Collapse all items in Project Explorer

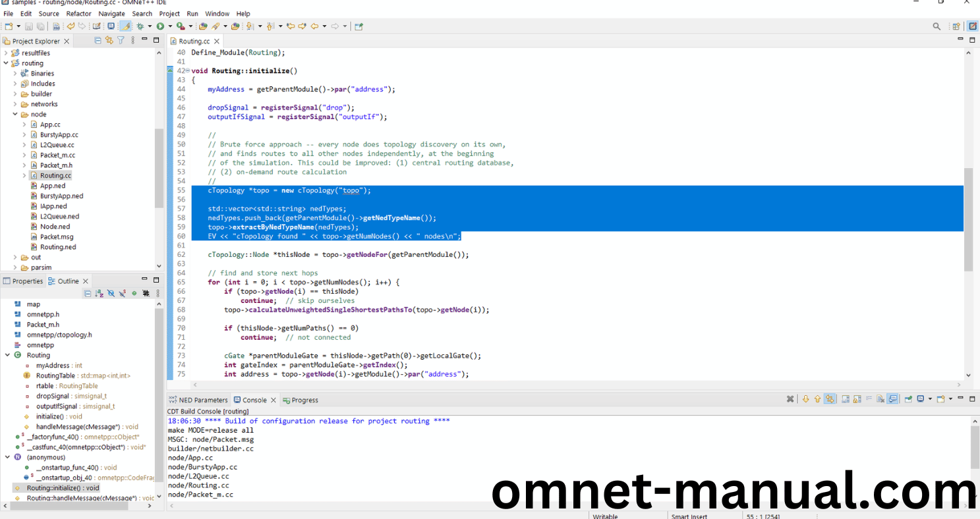[x=98, y=41]
